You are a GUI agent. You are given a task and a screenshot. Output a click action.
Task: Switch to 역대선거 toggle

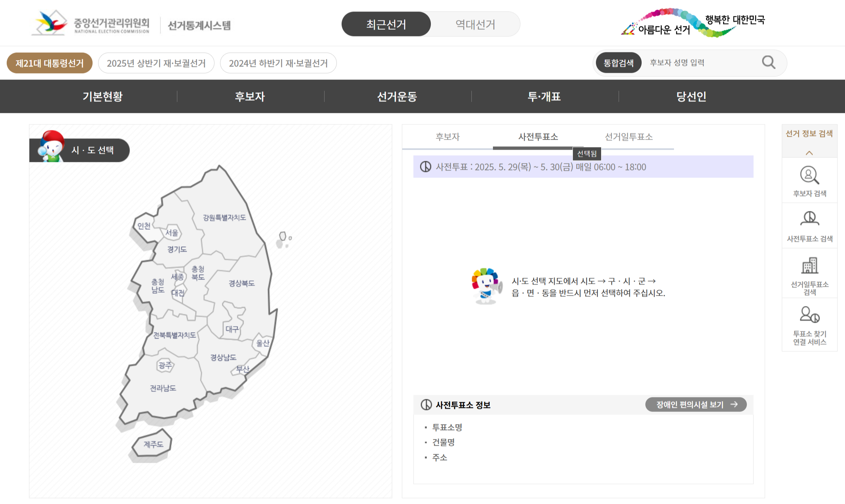[475, 25]
